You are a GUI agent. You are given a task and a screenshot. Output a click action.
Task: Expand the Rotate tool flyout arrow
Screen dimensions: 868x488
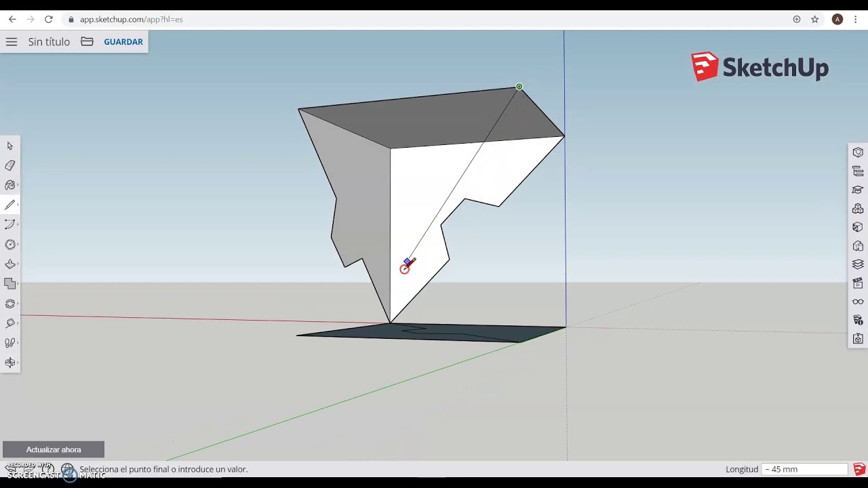[18, 304]
